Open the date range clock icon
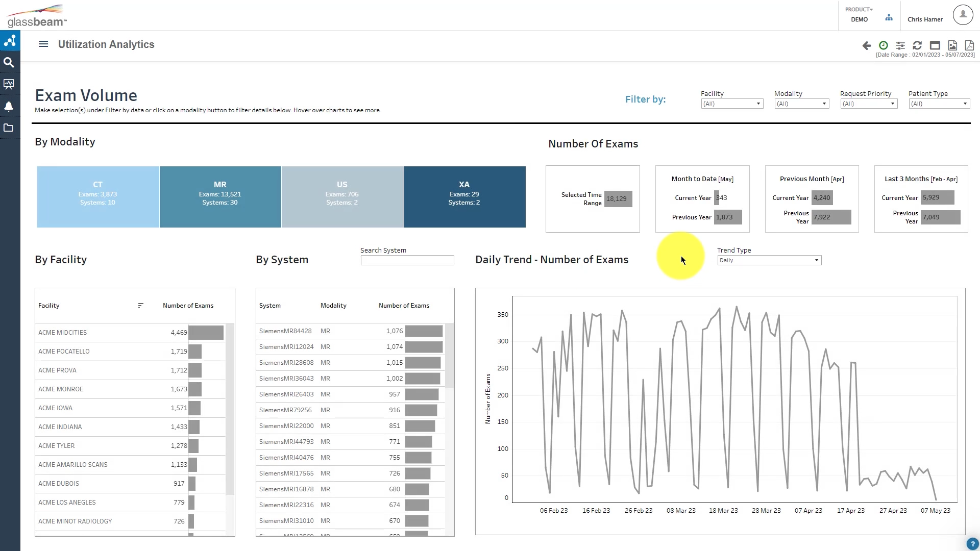 pos(884,45)
